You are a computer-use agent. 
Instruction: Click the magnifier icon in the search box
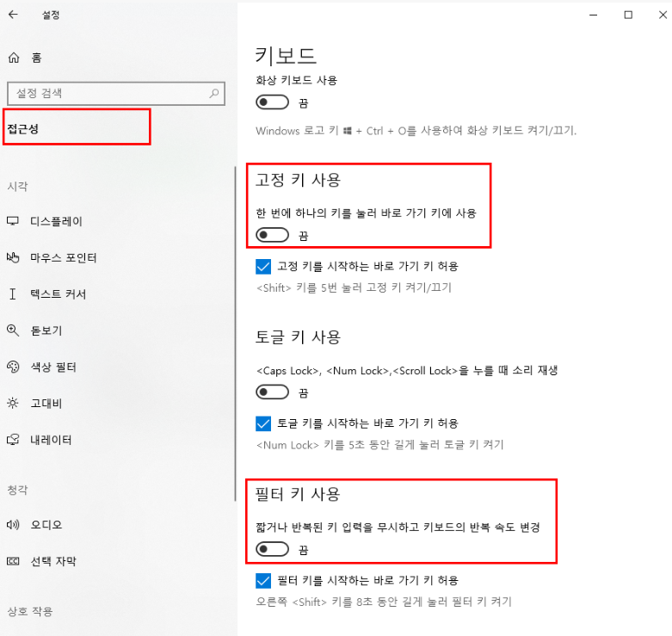pyautogui.click(x=214, y=93)
